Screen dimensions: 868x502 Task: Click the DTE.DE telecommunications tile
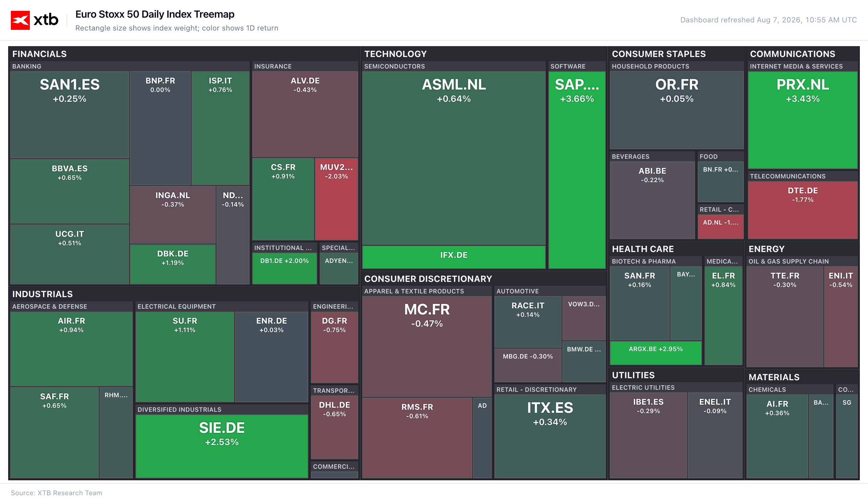click(x=803, y=210)
